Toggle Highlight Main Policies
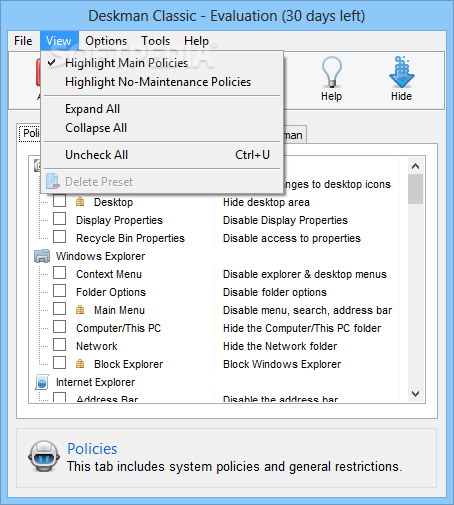The image size is (454, 505). pyautogui.click(x=162, y=63)
